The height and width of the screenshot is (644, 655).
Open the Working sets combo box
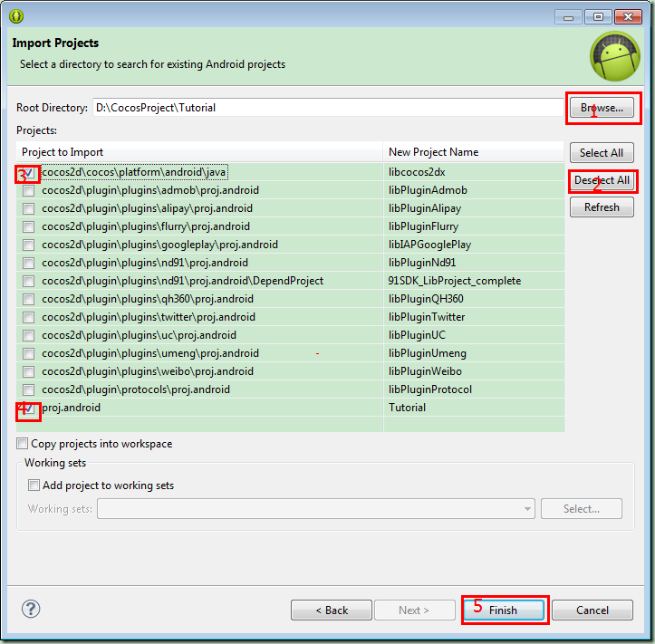(x=316, y=509)
